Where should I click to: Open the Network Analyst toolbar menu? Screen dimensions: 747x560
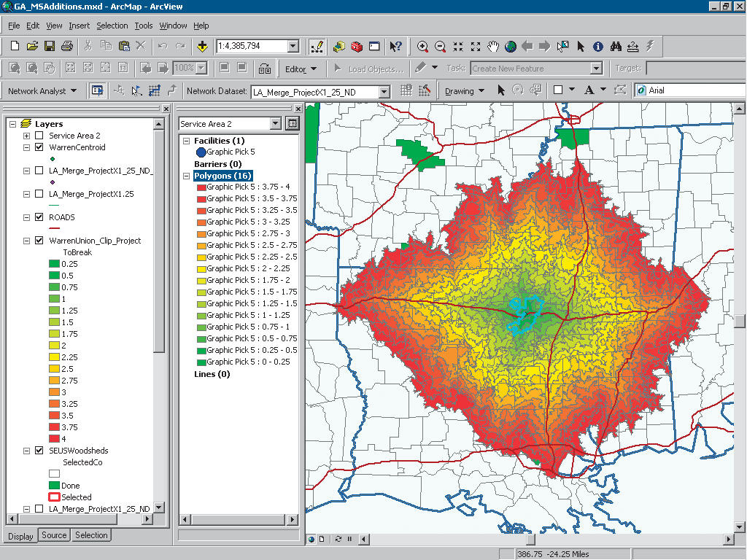click(x=42, y=91)
